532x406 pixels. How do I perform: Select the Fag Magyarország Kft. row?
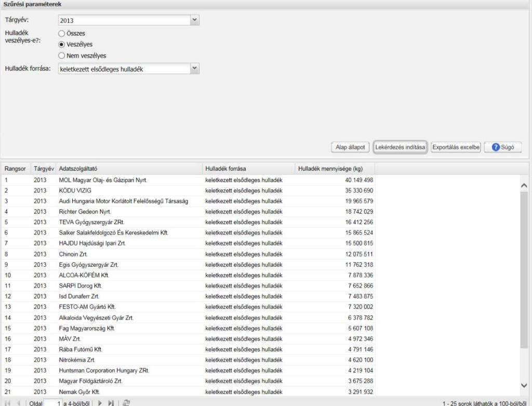pos(188,328)
